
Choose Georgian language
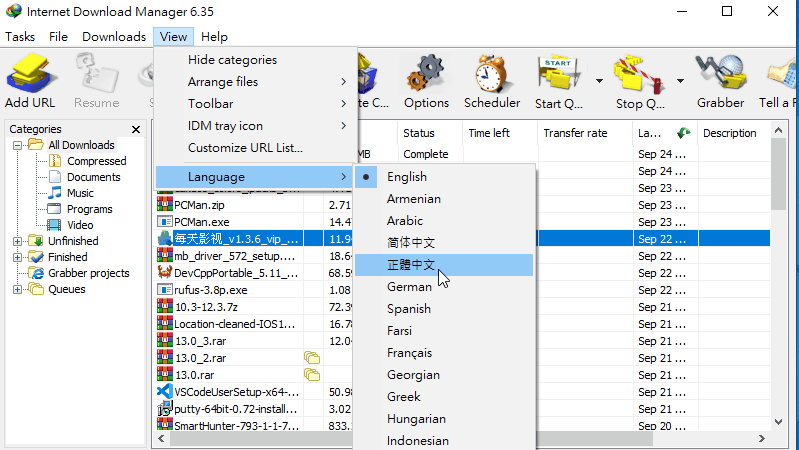click(x=444, y=375)
